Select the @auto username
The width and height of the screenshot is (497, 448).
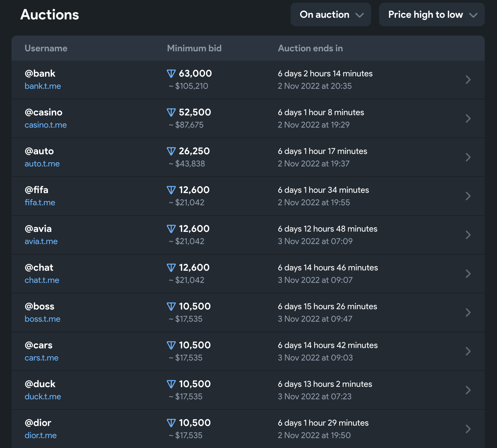pyautogui.click(x=39, y=151)
